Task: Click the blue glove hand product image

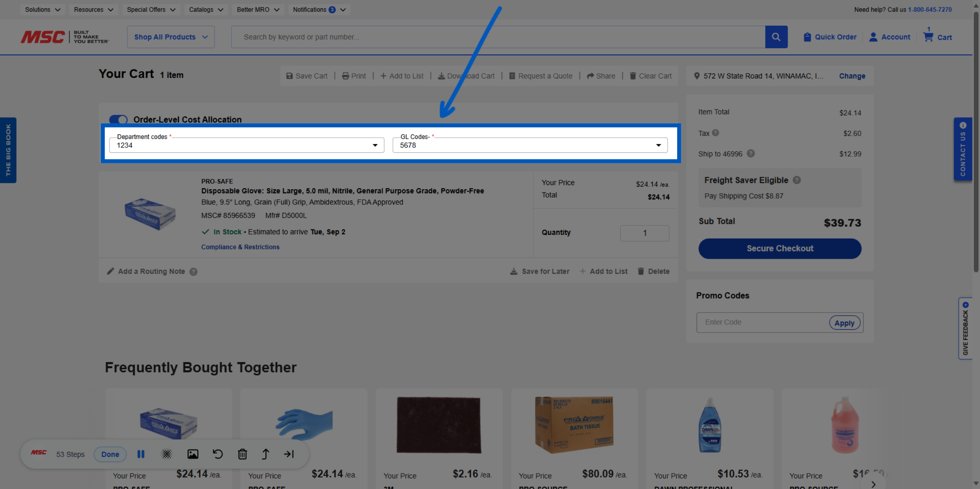Action: click(304, 424)
